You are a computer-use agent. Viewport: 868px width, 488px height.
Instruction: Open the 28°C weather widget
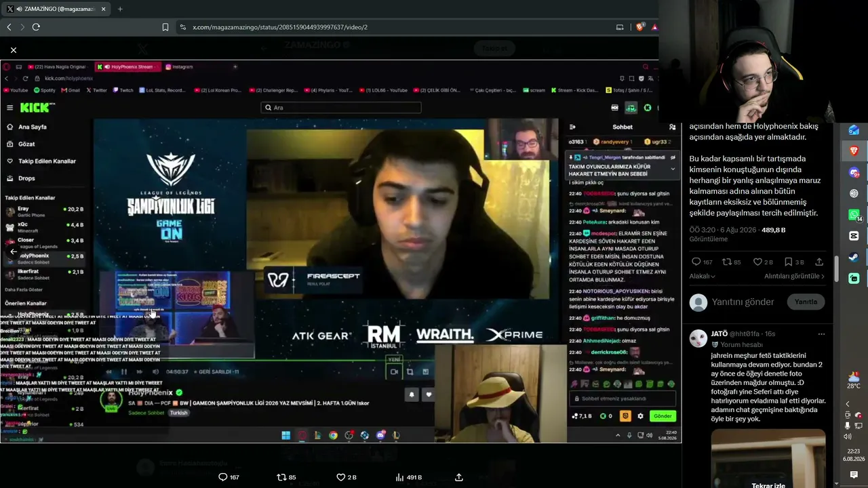(x=854, y=380)
